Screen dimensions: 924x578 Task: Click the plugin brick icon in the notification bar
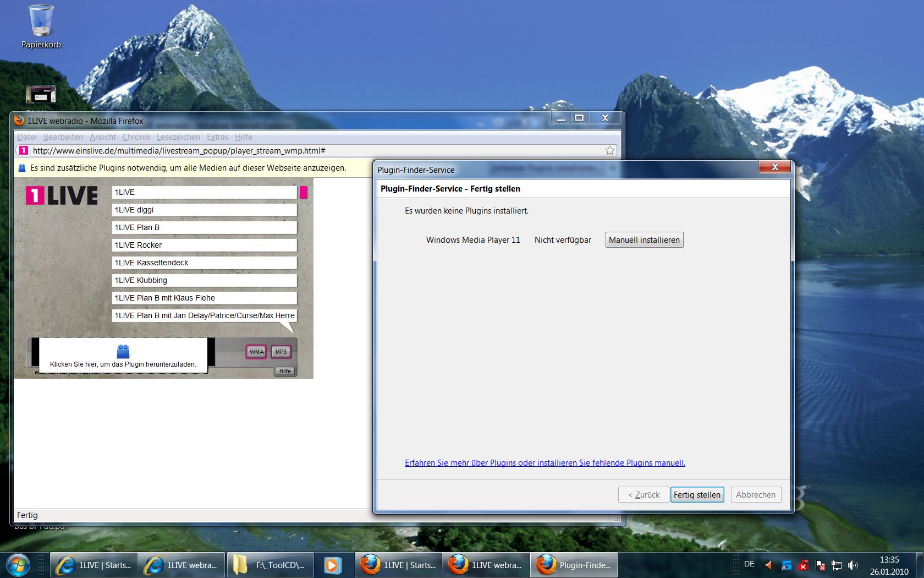tap(22, 168)
